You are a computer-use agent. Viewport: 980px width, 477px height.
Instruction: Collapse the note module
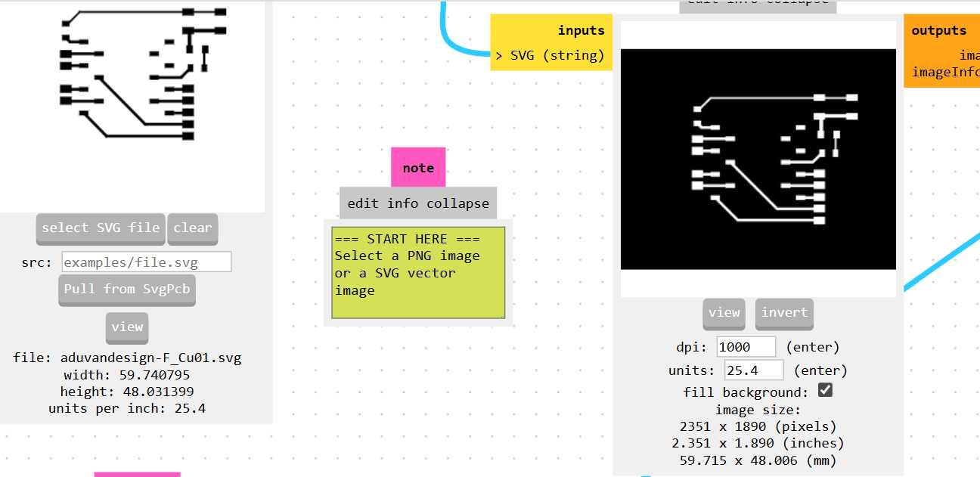coord(457,203)
